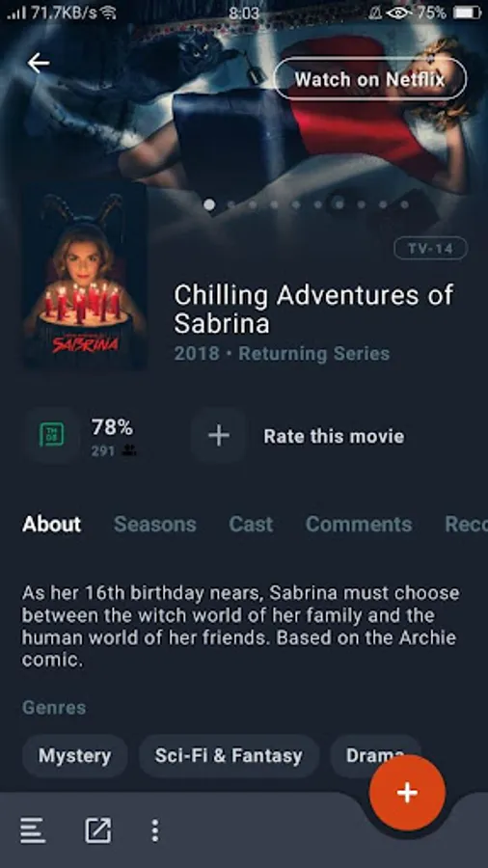Select the Comments tab
The height and width of the screenshot is (868, 488).
pyautogui.click(x=359, y=524)
